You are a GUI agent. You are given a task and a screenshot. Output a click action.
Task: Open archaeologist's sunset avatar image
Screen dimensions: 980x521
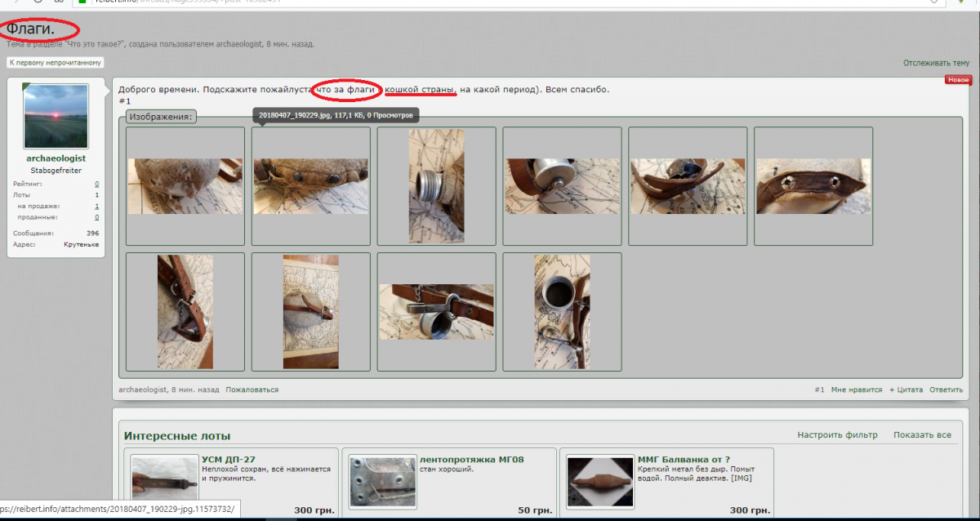coord(56,116)
